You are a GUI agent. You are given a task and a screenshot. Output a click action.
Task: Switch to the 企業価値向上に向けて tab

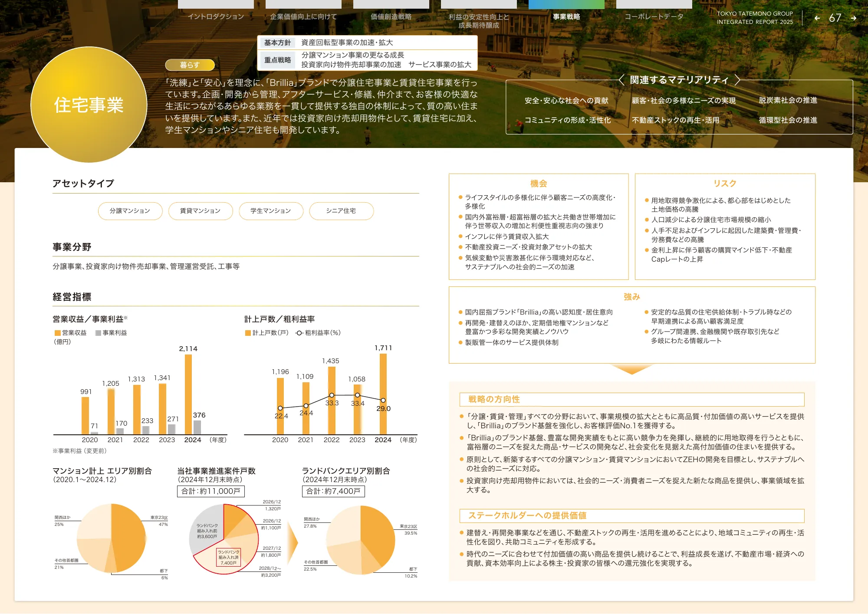(303, 16)
